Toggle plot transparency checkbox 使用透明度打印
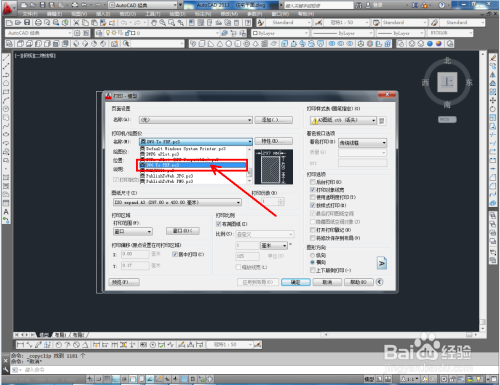Image resolution: width=500 pixels, height=385 pixels. (x=313, y=197)
